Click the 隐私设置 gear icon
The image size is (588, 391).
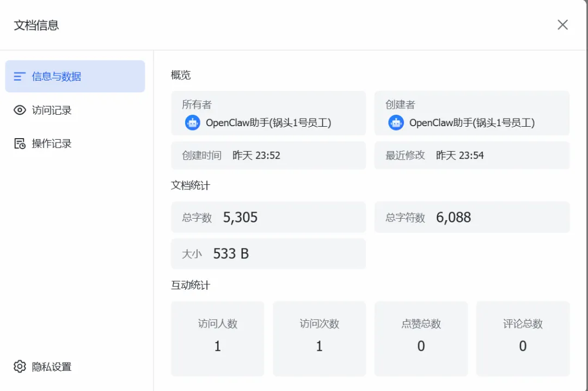coord(20,367)
